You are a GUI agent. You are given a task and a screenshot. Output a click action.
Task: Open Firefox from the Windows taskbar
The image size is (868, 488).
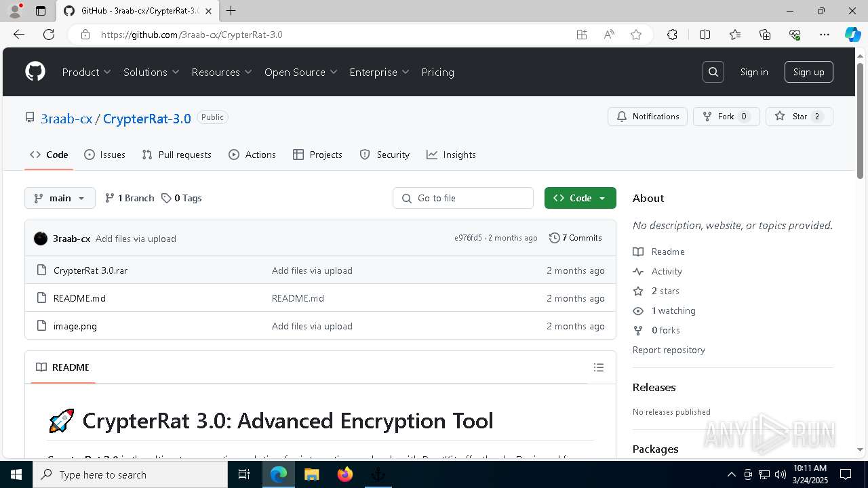tap(345, 474)
